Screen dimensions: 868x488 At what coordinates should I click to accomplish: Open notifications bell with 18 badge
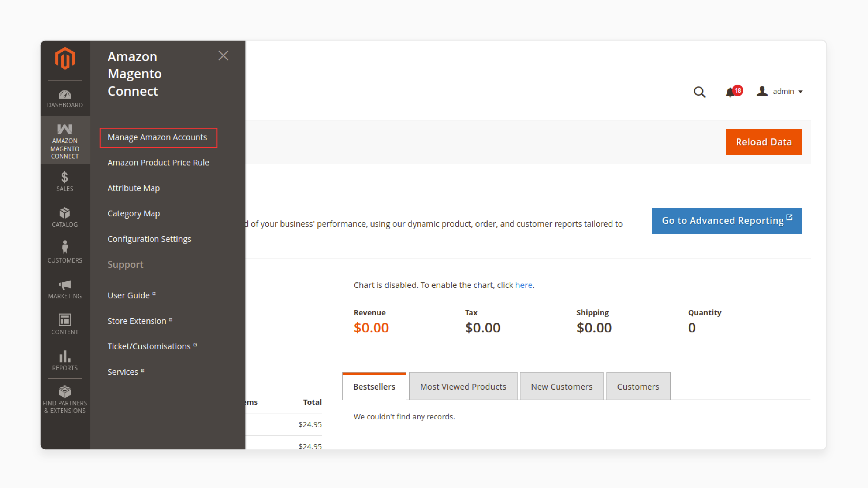tap(734, 92)
